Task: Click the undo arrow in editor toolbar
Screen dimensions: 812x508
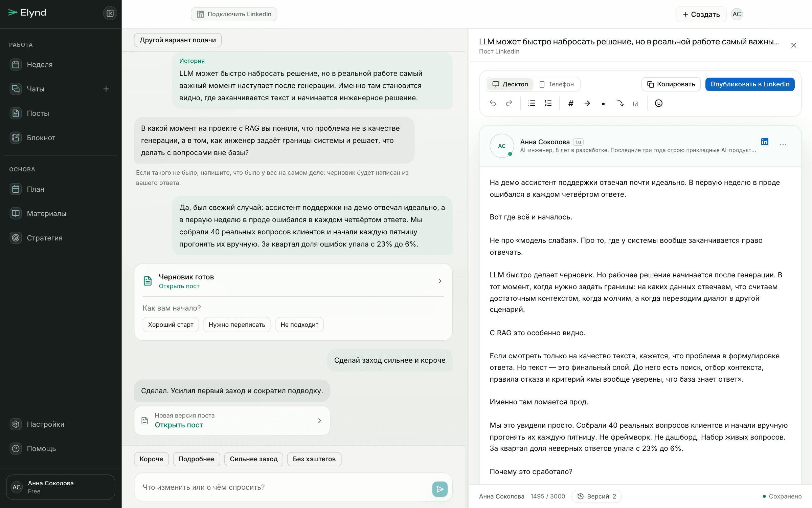Action: 493,103
